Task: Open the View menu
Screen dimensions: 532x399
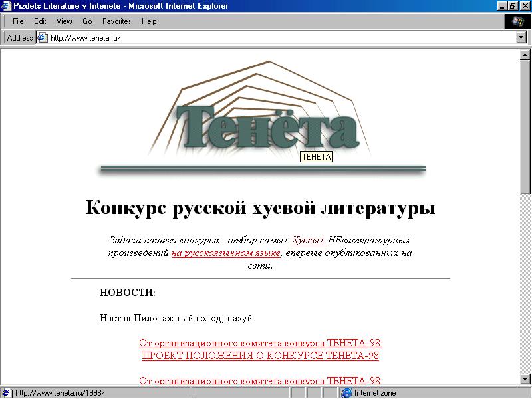Action: click(x=64, y=21)
